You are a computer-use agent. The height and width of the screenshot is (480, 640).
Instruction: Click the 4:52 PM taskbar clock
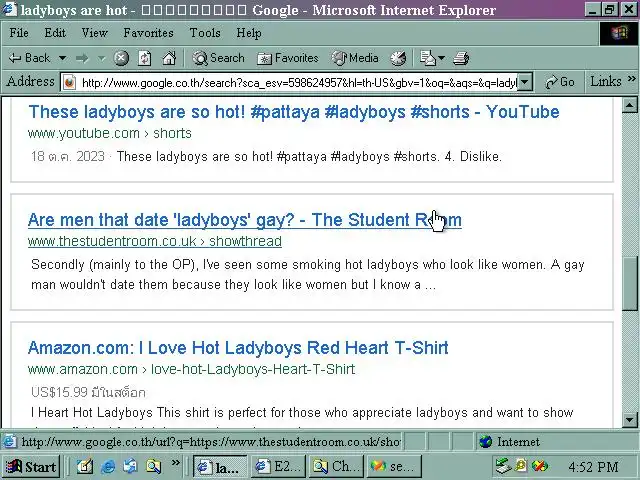[x=593, y=467]
